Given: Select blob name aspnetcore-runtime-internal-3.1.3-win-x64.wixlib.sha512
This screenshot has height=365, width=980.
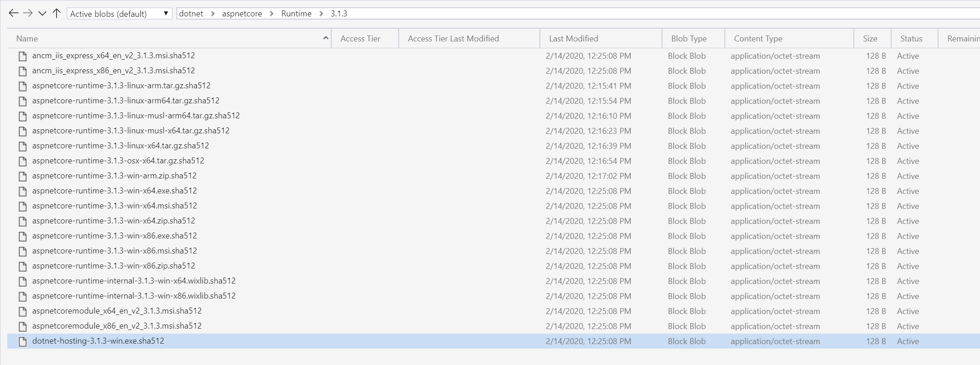Looking at the screenshot, I should click(x=134, y=281).
